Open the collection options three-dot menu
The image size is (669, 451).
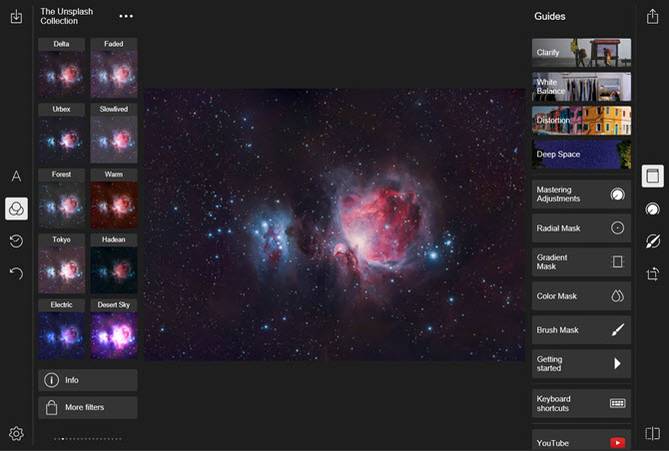coord(126,16)
